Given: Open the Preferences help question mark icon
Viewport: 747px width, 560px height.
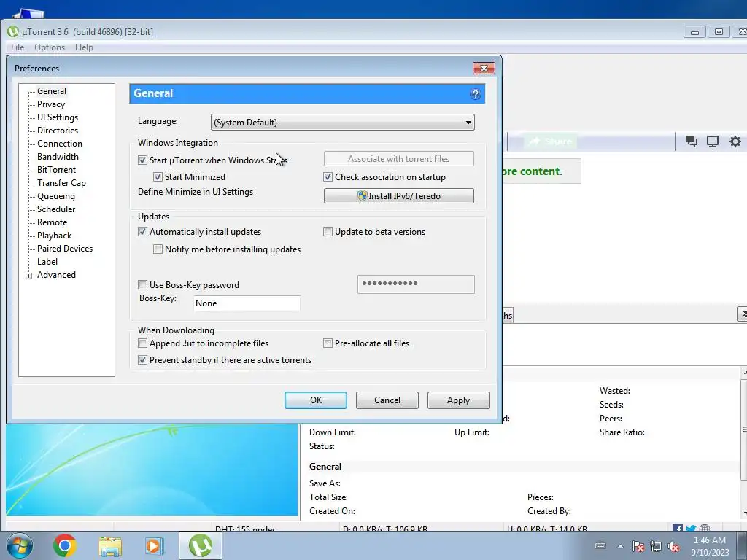Looking at the screenshot, I should coord(475,94).
